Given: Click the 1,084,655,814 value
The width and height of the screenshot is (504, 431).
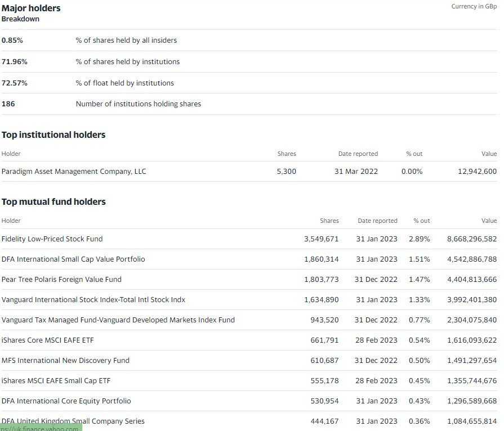Looking at the screenshot, I should pyautogui.click(x=472, y=421).
